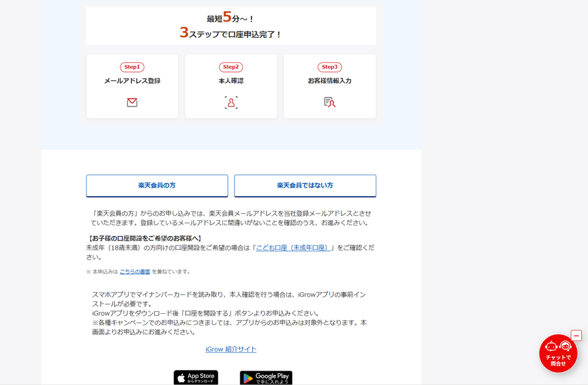Click the Step3 red badge
Screen dimensions: 588x385
[330, 67]
